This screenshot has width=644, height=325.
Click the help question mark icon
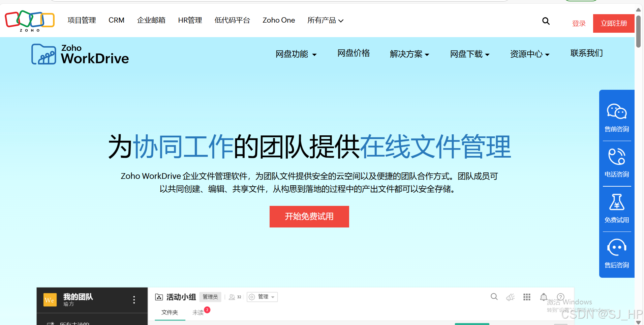pos(560,297)
